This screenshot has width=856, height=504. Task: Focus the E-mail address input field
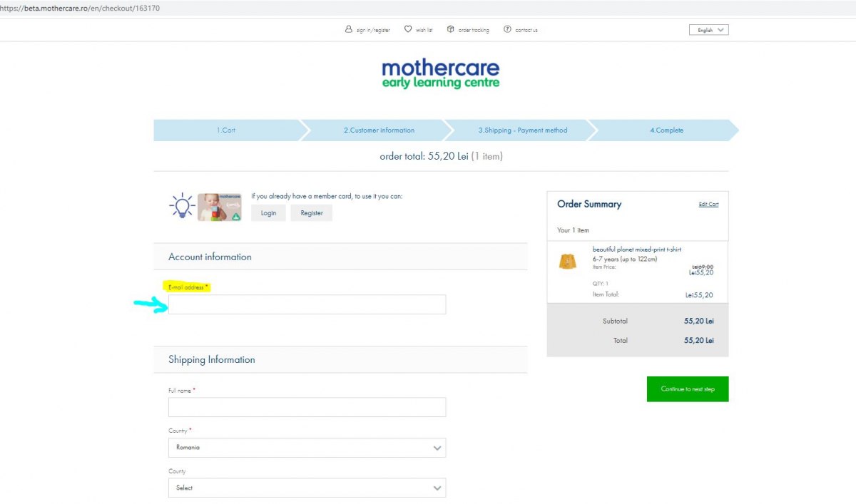pyautogui.click(x=307, y=304)
